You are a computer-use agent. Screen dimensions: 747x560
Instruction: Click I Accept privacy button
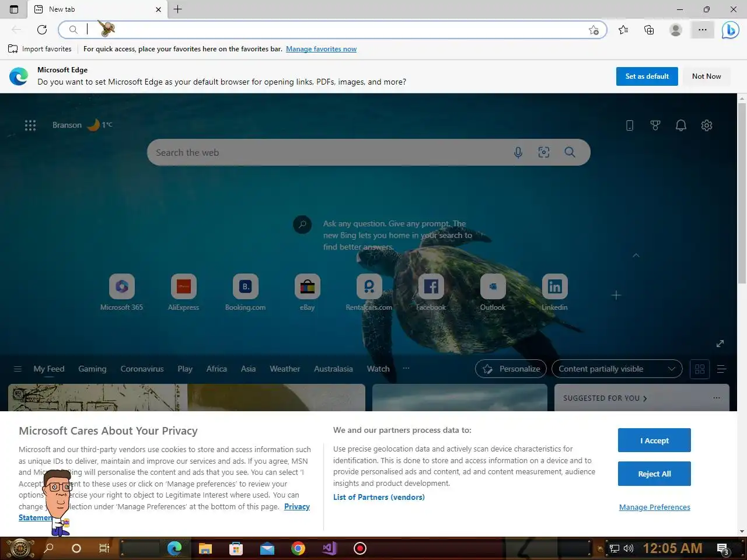[654, 440]
